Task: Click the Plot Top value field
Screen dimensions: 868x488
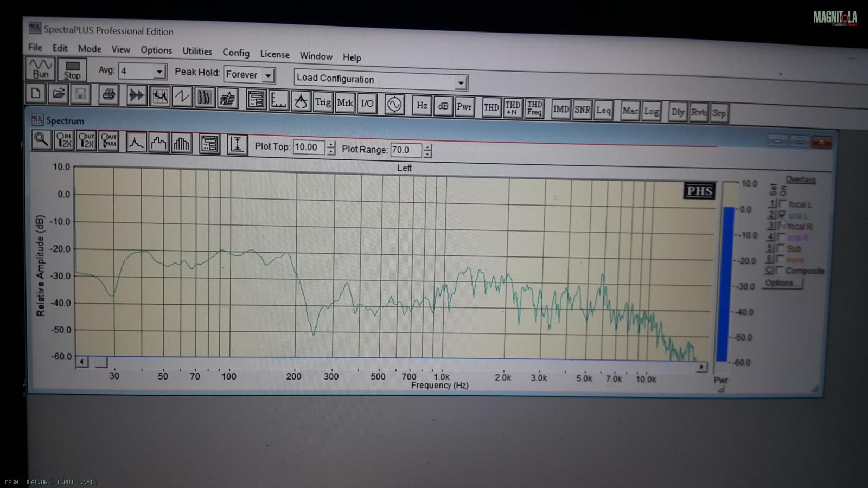Action: click(x=308, y=147)
